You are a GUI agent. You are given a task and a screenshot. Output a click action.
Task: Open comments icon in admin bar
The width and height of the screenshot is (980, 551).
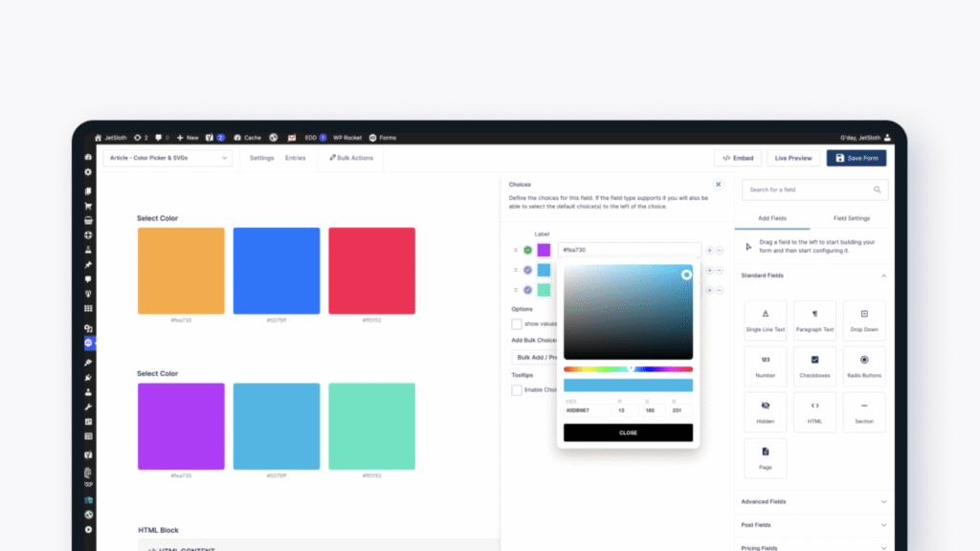pyautogui.click(x=162, y=138)
